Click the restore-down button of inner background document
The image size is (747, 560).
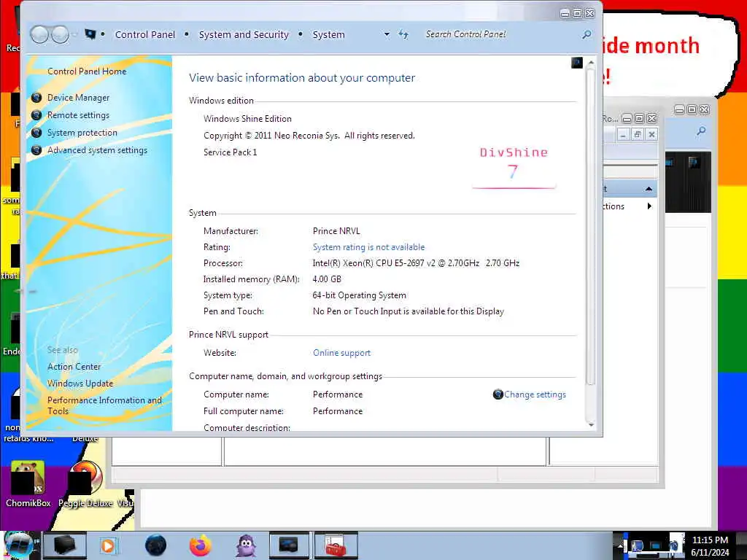click(637, 135)
